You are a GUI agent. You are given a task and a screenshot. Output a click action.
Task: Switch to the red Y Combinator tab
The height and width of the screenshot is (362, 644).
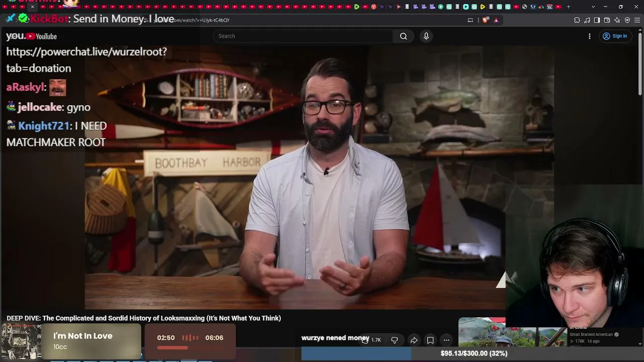coord(373,7)
